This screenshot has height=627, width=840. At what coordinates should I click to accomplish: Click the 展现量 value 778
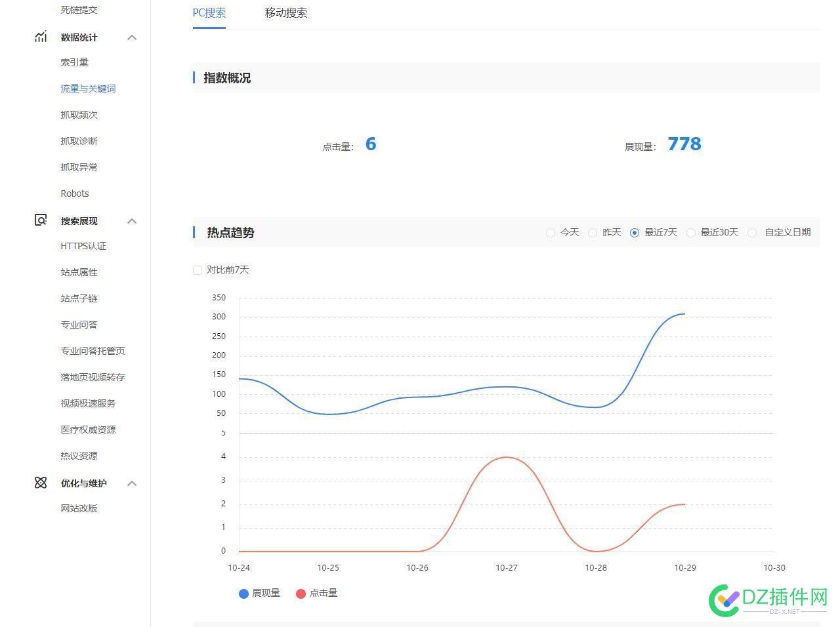tap(684, 144)
